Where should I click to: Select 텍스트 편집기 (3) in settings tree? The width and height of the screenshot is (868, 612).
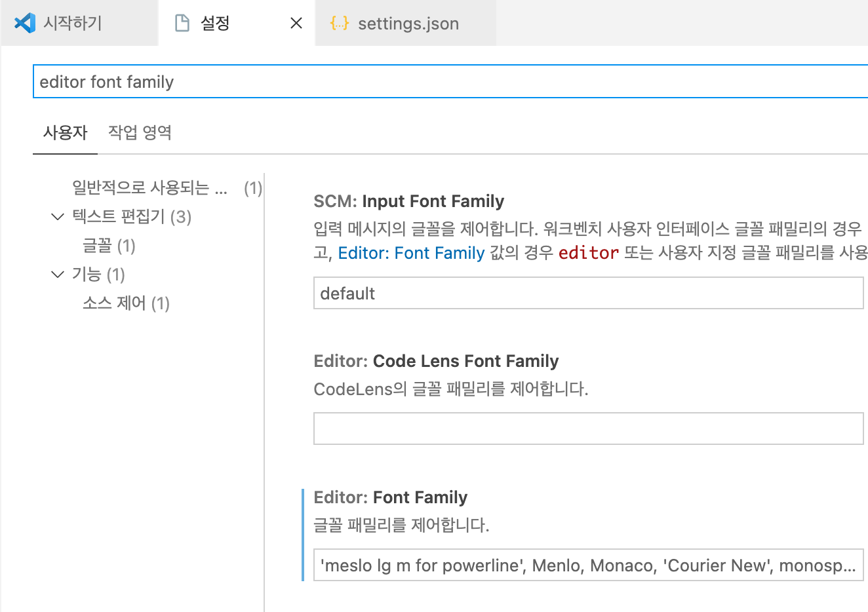click(x=131, y=217)
